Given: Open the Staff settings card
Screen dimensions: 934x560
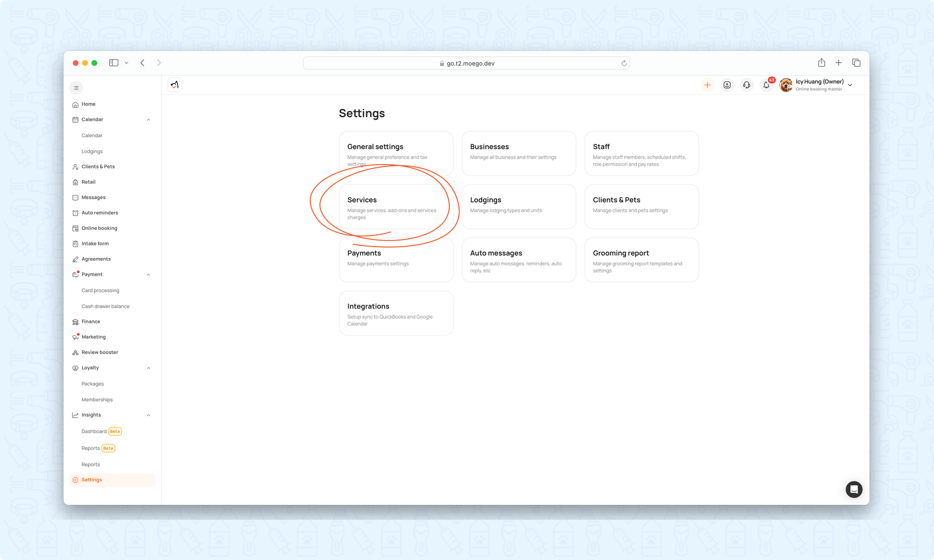Looking at the screenshot, I should (x=641, y=154).
